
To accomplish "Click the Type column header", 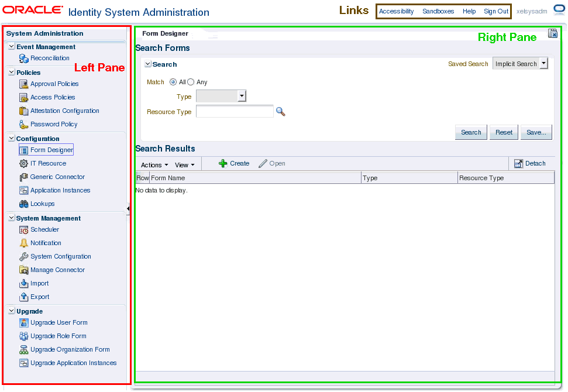I will [x=409, y=178].
